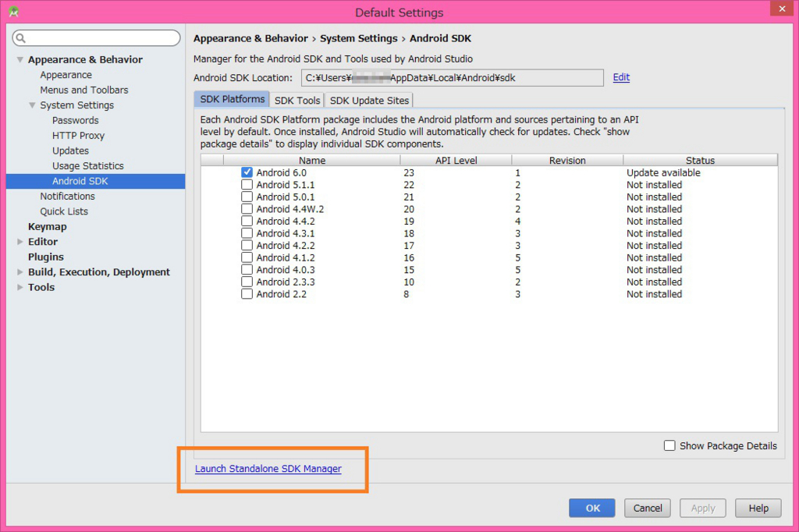Open Notifications settings

[67, 197]
